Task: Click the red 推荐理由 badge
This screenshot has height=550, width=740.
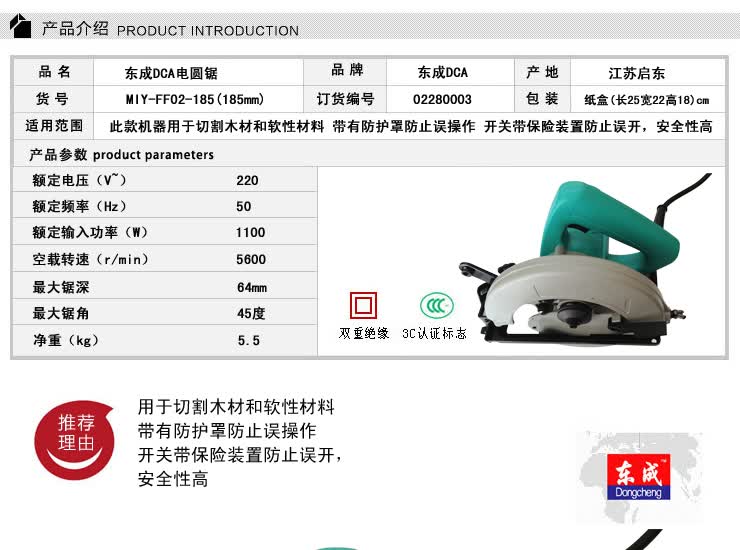Action: pyautogui.click(x=75, y=440)
